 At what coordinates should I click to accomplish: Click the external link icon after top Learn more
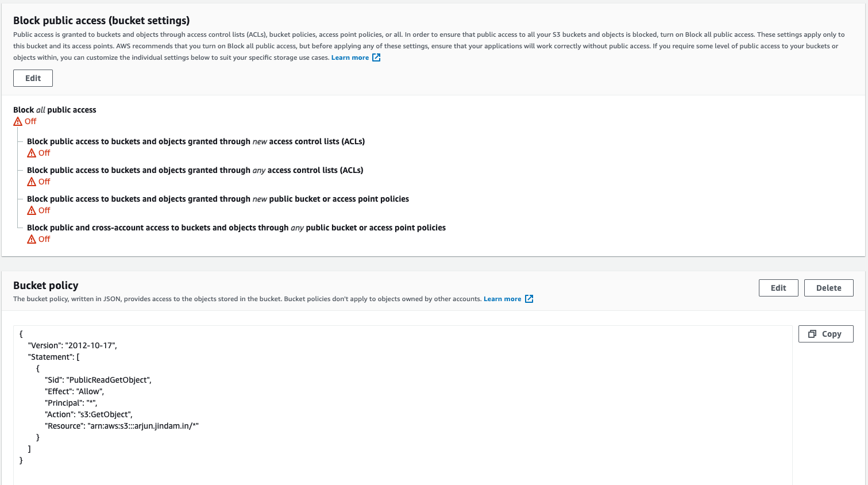(x=376, y=57)
